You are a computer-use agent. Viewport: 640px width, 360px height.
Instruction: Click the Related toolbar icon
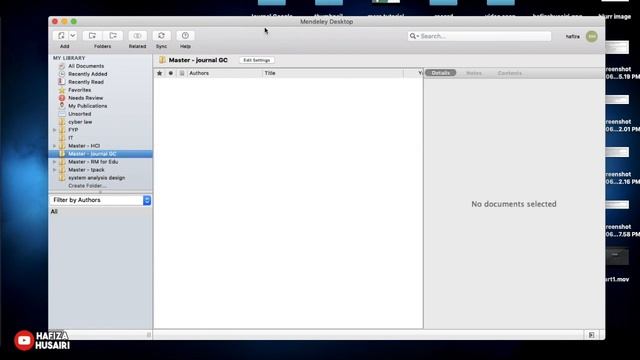[138, 36]
